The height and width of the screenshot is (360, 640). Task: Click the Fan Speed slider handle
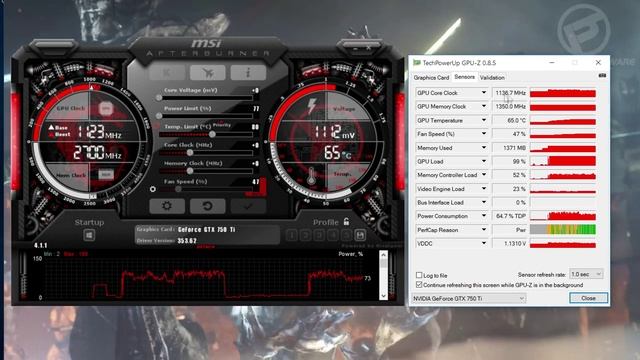[x=178, y=189]
